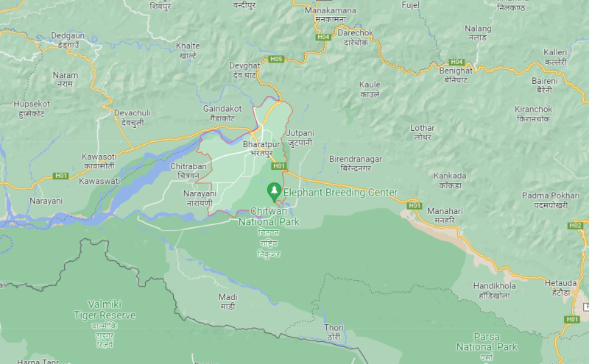The image size is (589, 364).
Task: Open the Elephant Breeding Center label
Action: pyautogui.click(x=340, y=193)
